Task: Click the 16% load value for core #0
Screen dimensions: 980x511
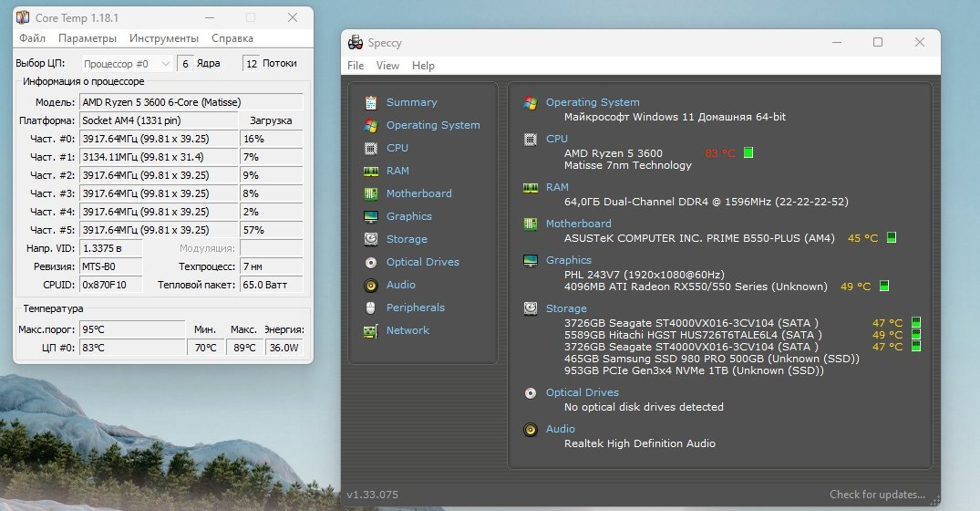Action: coord(272,139)
